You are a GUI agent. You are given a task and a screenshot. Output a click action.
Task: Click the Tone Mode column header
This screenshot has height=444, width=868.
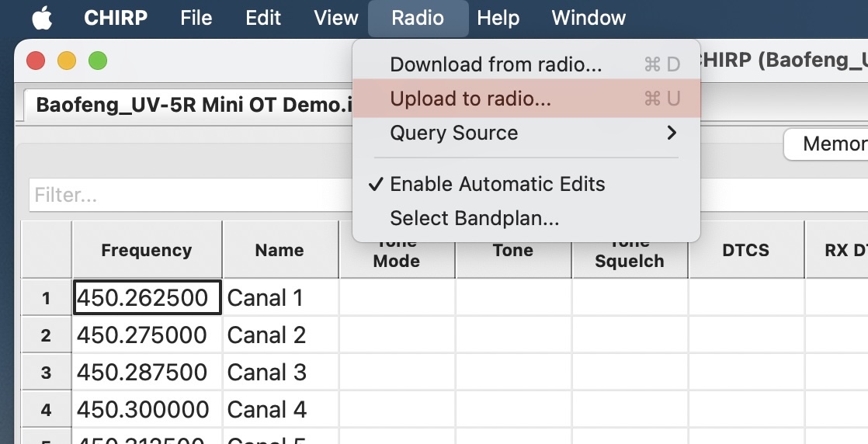tap(397, 259)
